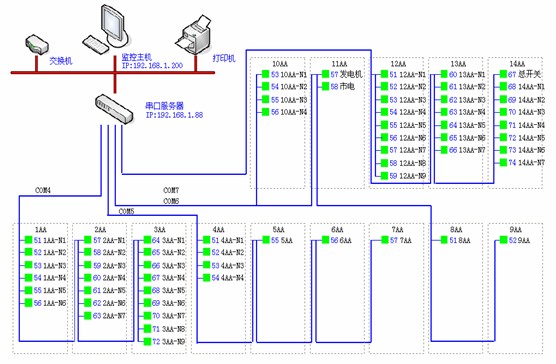Select green node 67 总开关 in 14AA

point(503,74)
